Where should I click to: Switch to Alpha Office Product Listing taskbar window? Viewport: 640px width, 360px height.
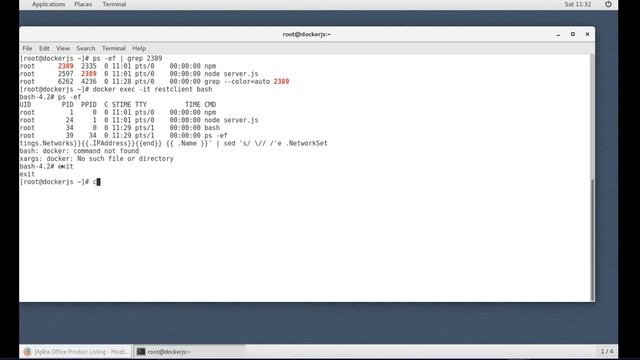tap(76, 351)
